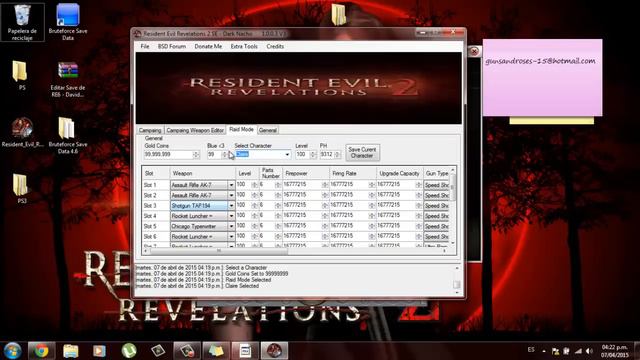Switch to the General tab
Viewport: 640px width, 360px height.
(268, 130)
